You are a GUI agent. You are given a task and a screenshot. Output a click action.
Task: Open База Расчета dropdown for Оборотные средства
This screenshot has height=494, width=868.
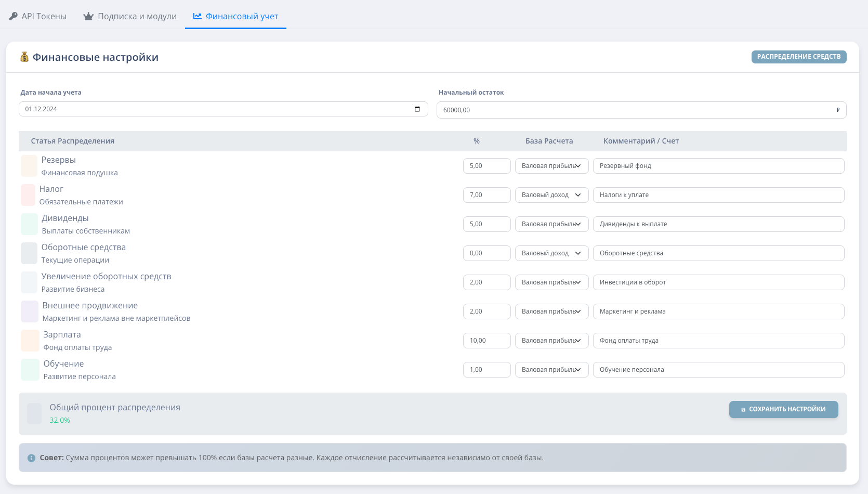tap(551, 253)
